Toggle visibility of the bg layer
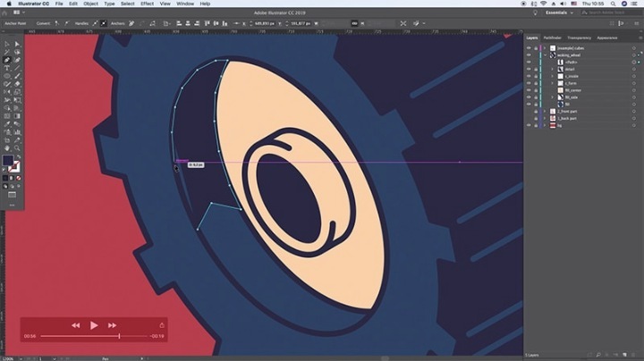 (x=529, y=127)
